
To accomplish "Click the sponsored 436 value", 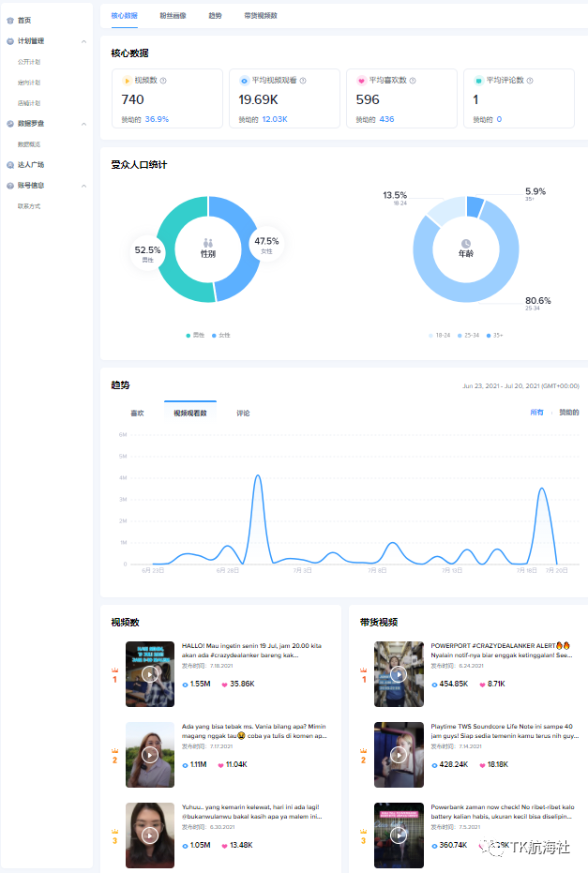I will [386, 119].
